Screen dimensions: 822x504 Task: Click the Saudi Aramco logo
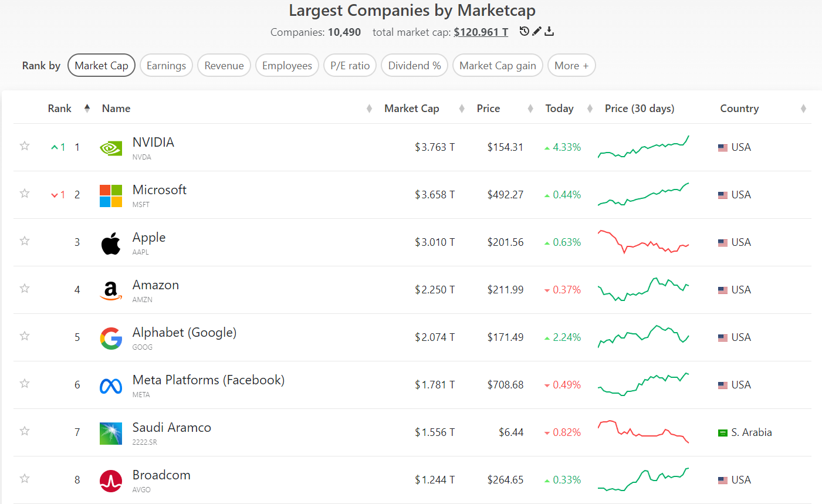tap(111, 434)
